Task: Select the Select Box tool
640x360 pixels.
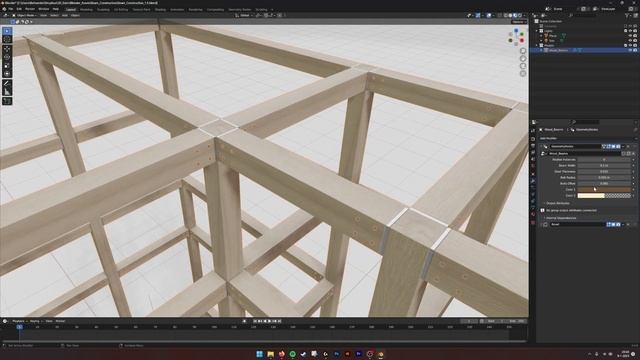Action: pyautogui.click(x=7, y=31)
